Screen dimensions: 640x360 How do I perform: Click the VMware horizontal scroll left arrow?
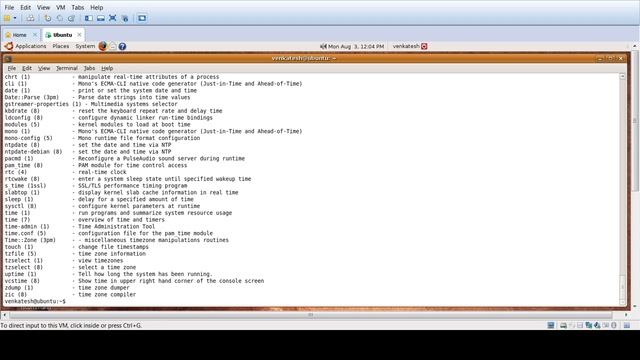[x=4, y=315]
